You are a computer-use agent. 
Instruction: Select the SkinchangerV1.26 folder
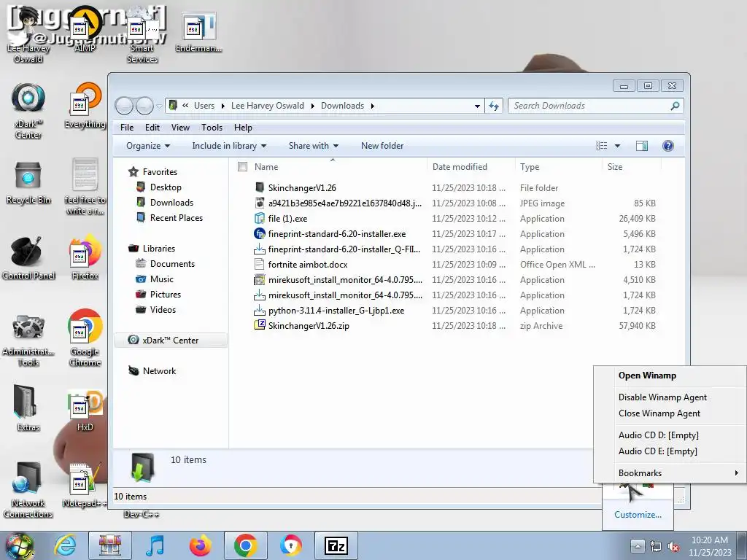pos(302,188)
